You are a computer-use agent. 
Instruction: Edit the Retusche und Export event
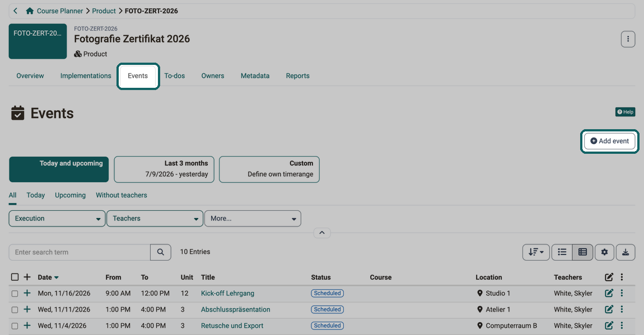click(x=609, y=325)
